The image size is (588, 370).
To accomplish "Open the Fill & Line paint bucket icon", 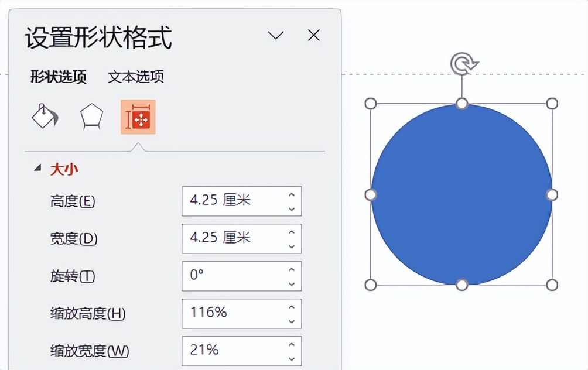I will [45, 117].
